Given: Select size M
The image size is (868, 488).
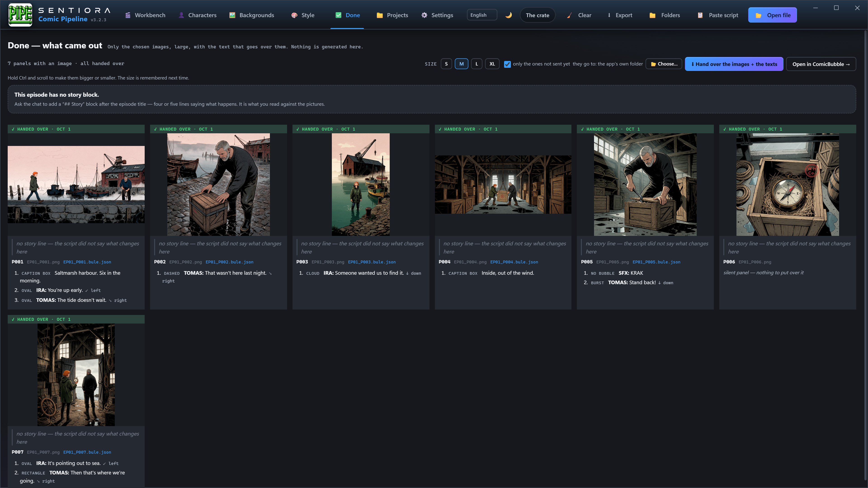Looking at the screenshot, I should tap(461, 64).
